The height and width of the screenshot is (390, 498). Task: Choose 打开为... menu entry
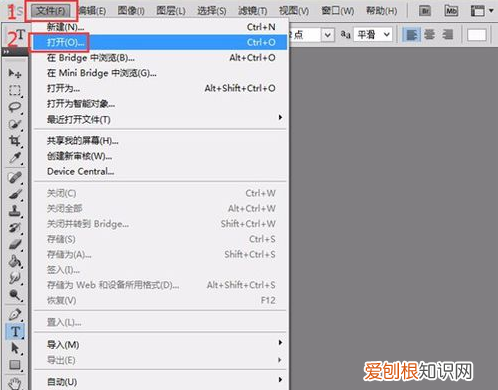click(x=161, y=88)
